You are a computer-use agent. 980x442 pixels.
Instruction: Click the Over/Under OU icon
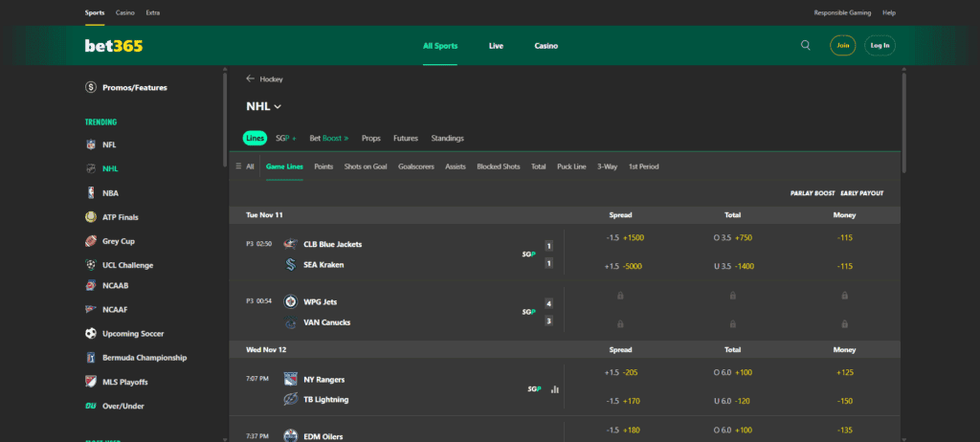(x=91, y=406)
